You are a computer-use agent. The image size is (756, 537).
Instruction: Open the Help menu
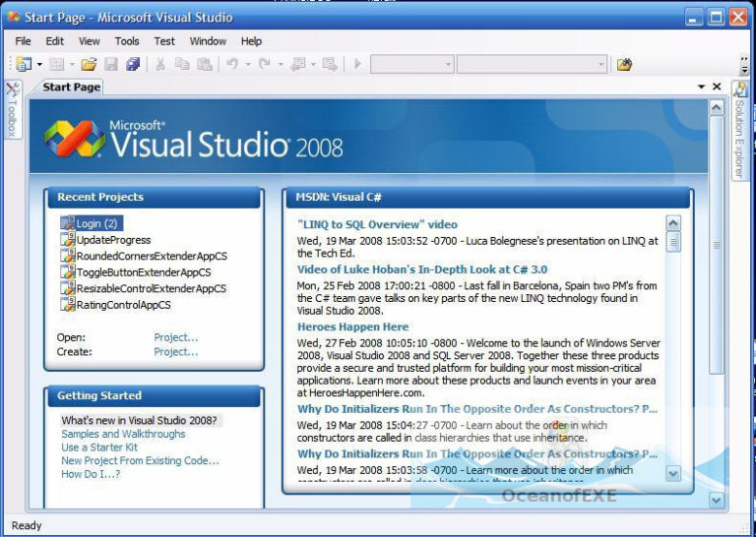click(251, 41)
